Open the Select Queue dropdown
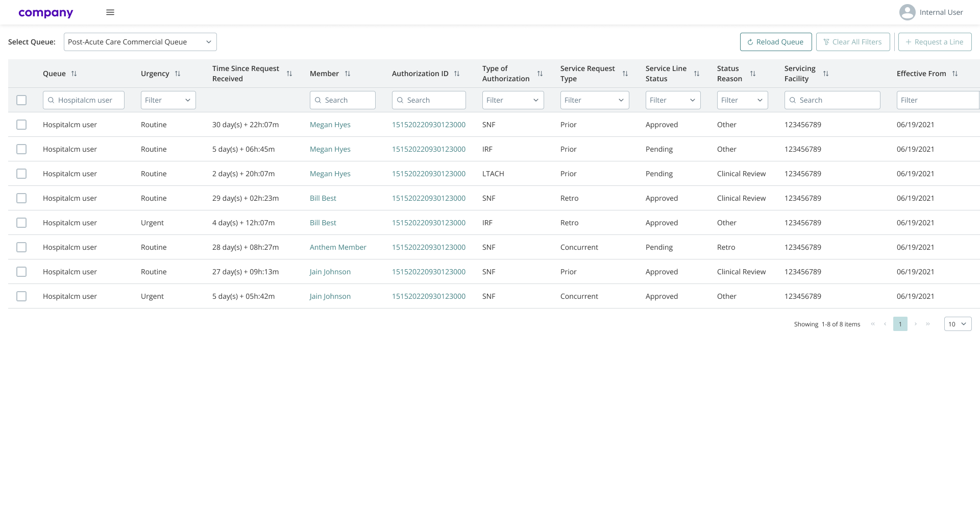980x521 pixels. click(140, 42)
